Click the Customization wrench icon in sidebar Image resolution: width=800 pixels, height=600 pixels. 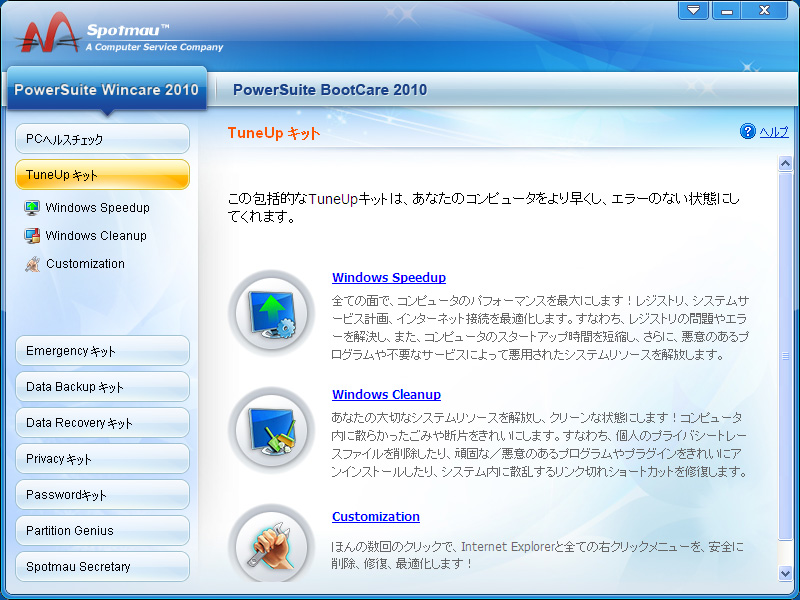coord(32,264)
